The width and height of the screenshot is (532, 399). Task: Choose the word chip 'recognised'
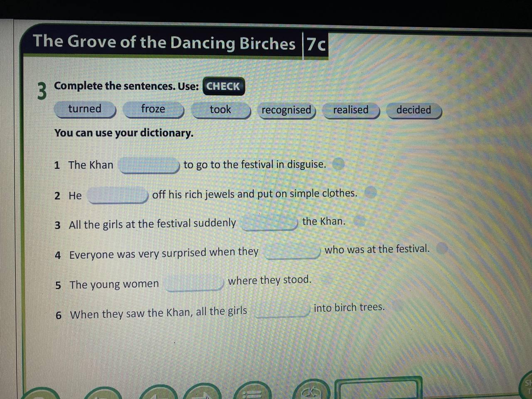[x=286, y=111]
